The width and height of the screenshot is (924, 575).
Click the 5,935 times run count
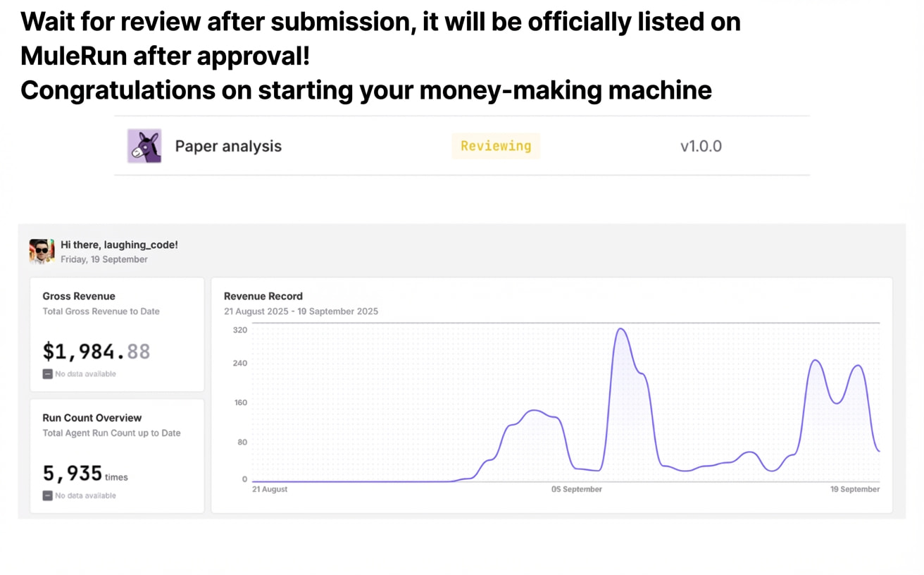click(85, 474)
